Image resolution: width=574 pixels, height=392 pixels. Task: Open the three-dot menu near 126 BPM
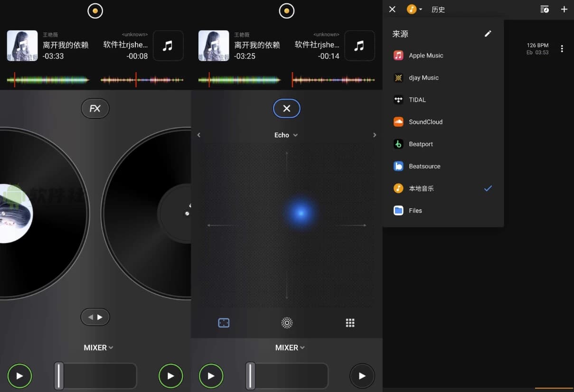(x=562, y=48)
